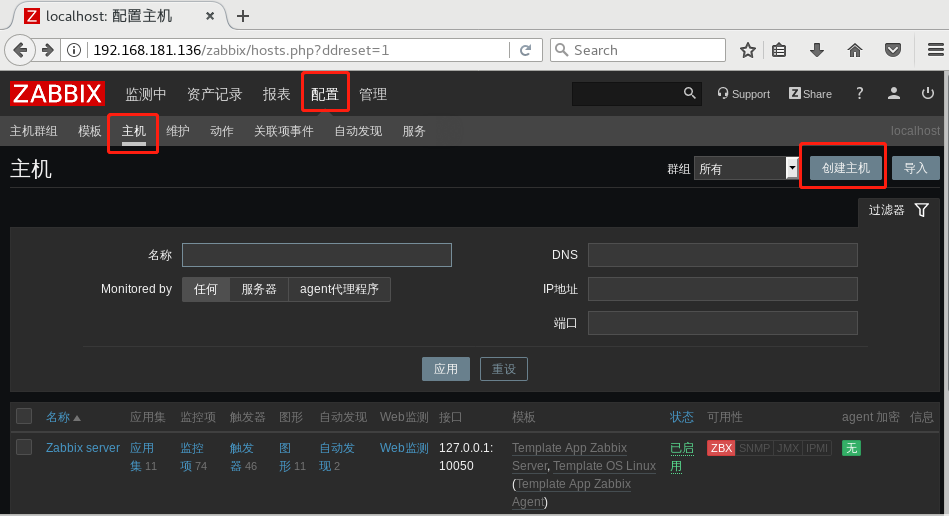Select 任何 under Monitored by
The image size is (949, 516).
pos(206,289)
